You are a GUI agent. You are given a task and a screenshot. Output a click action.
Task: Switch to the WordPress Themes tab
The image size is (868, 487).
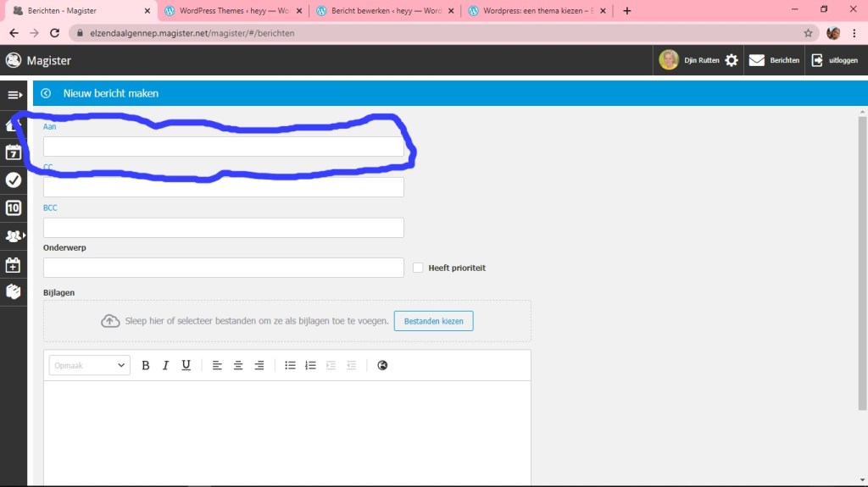(x=229, y=11)
